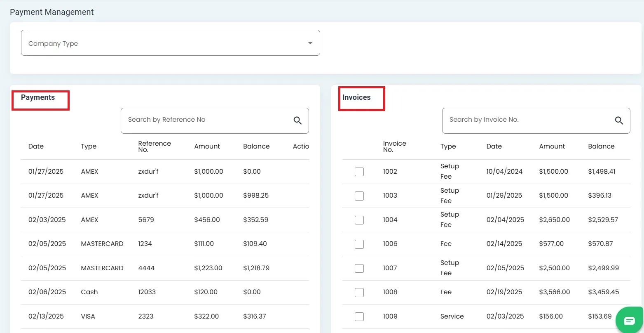The image size is (644, 333).
Task: Click the search icon in Payments search box
Action: coord(297,120)
